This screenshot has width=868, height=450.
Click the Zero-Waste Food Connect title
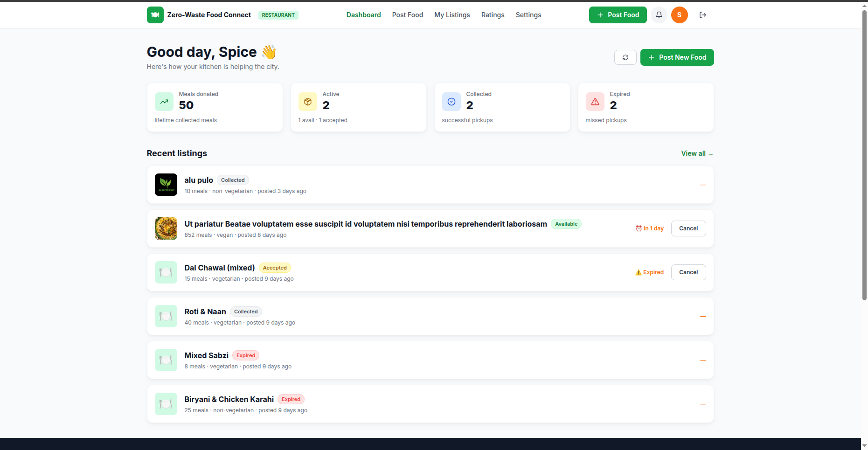point(209,15)
